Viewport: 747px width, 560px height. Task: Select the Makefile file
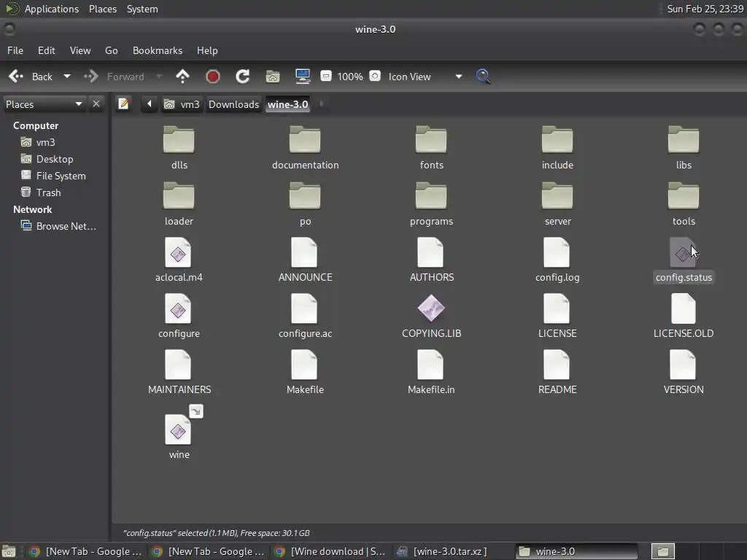pyautogui.click(x=305, y=373)
